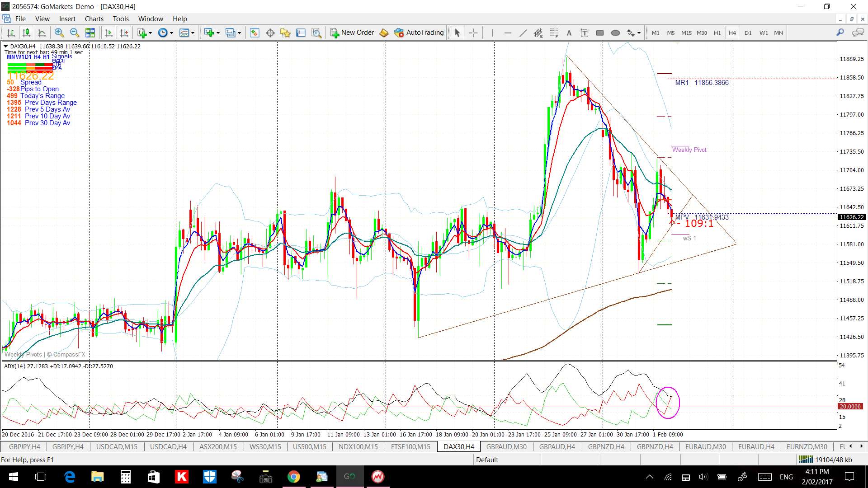Select the Text Label tool
868x488 pixels.
584,33
